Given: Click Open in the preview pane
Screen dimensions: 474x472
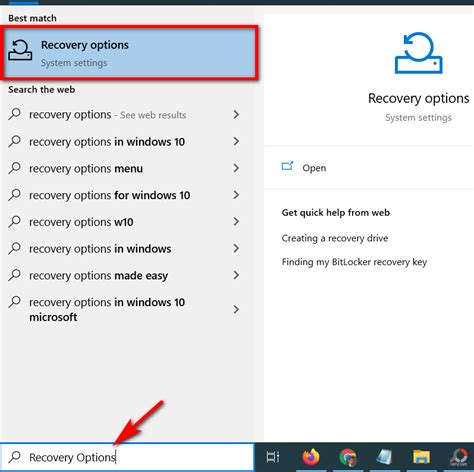Looking at the screenshot, I should pyautogui.click(x=314, y=168).
